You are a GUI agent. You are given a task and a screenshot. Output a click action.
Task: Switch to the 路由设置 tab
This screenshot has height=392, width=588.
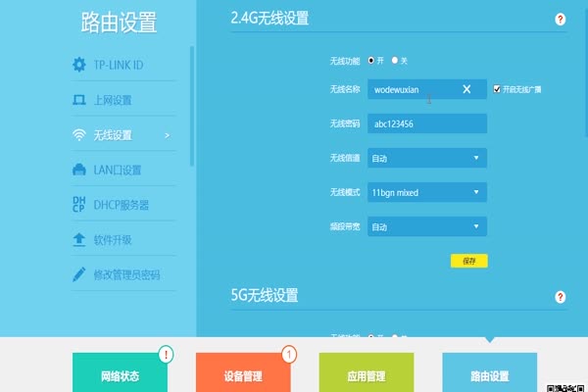coord(490,372)
